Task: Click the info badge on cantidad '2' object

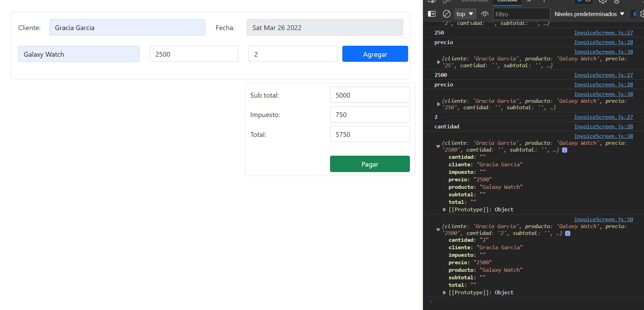Action: (x=568, y=233)
